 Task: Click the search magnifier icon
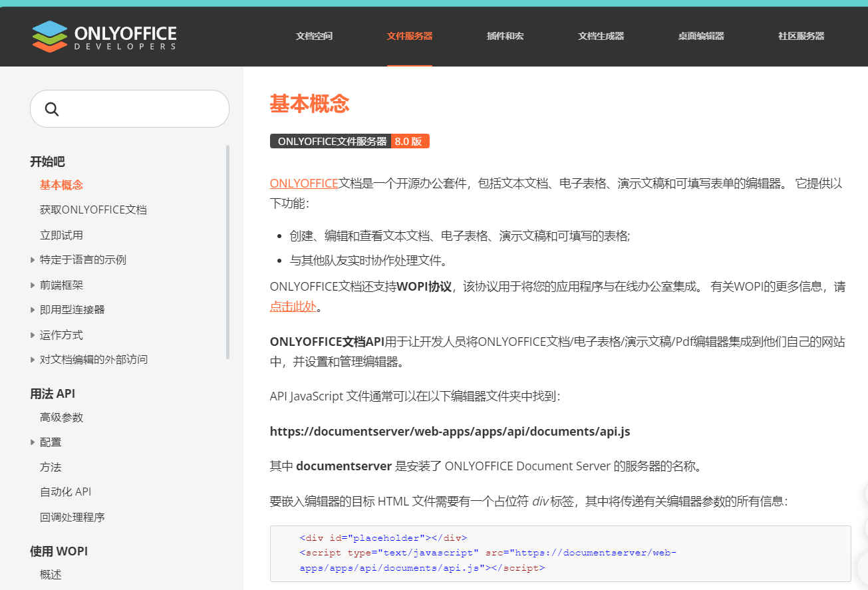(52, 109)
